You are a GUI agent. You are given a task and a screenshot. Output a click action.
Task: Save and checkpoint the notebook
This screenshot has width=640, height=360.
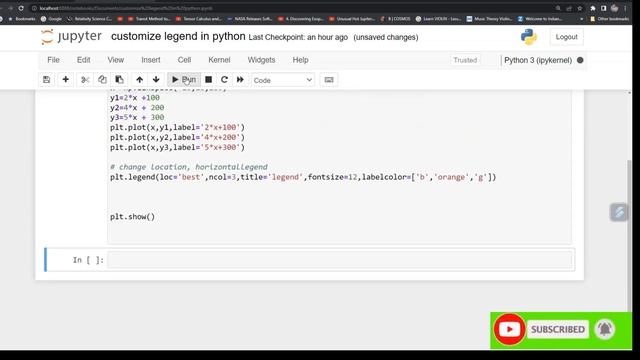(x=47, y=80)
